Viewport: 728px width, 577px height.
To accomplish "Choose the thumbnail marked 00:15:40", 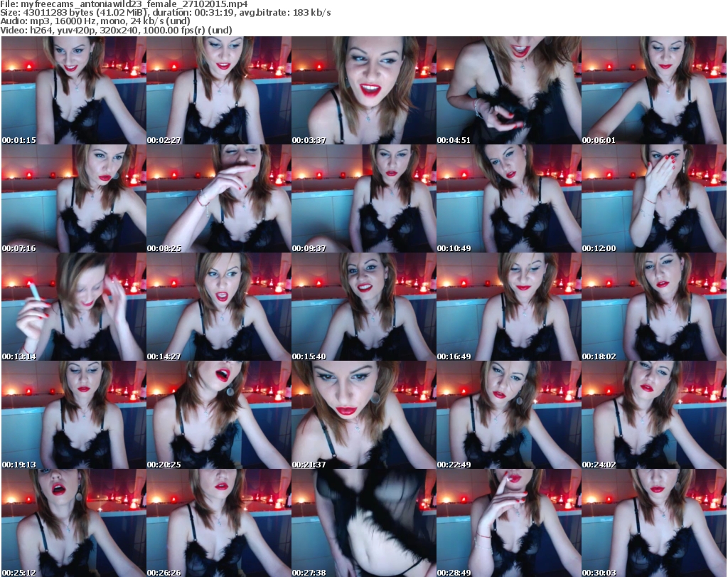I will pyautogui.click(x=363, y=307).
